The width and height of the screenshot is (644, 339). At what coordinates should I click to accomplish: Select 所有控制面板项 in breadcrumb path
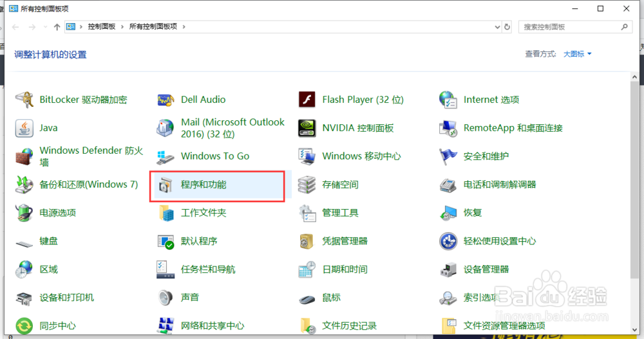tap(153, 26)
